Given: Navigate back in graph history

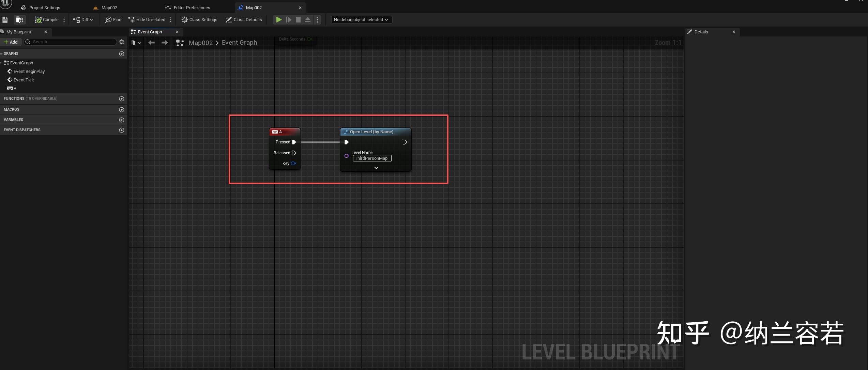Looking at the screenshot, I should point(152,43).
